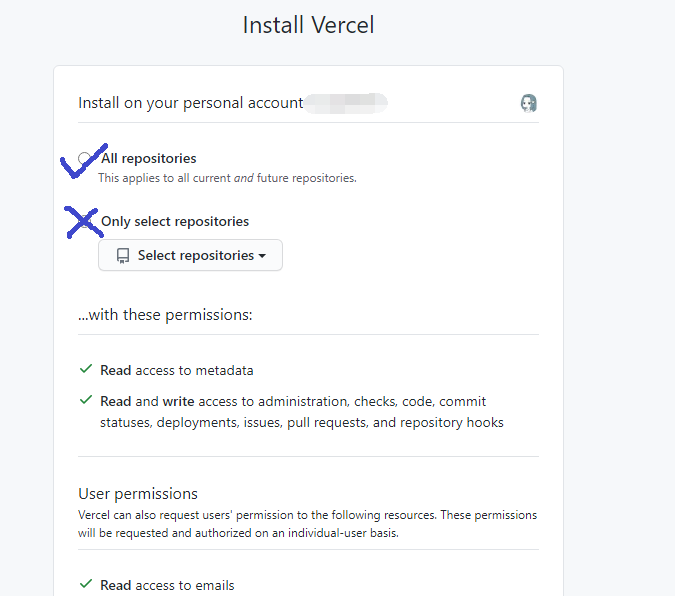Image resolution: width=675 pixels, height=596 pixels.
Task: Click the "Read access to metadata" permission text
Action: pos(176,370)
